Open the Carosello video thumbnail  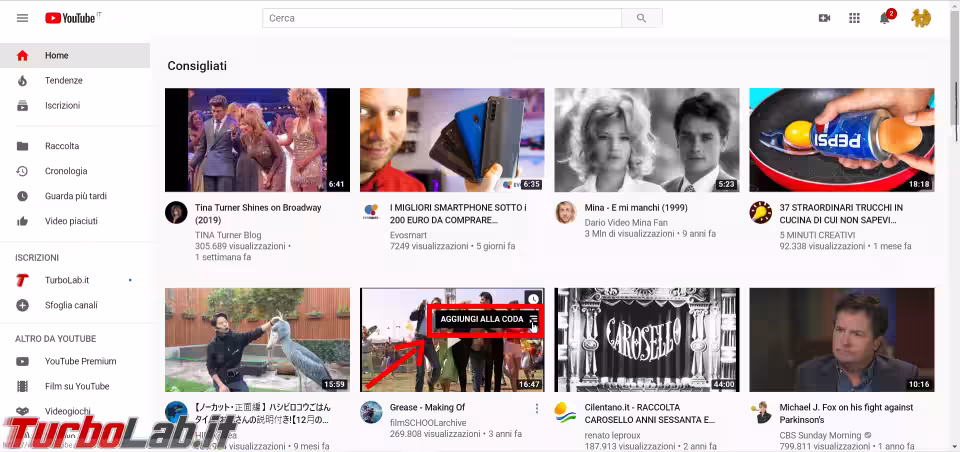[647, 340]
